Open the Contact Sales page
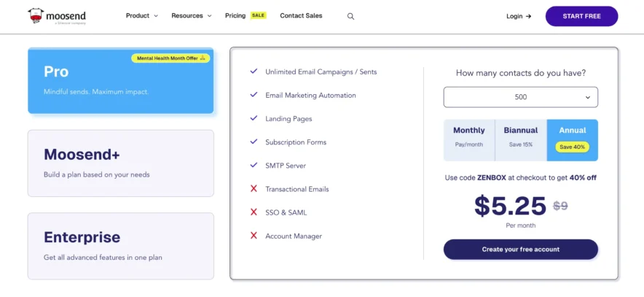644x297 pixels. pos(301,15)
